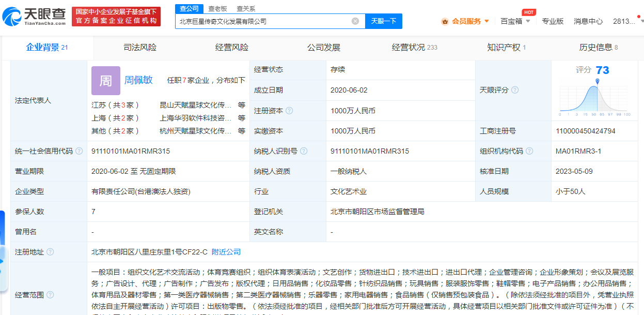This screenshot has height=315, width=644.
Task: Click 等 on the 江苏 row
Action: (x=242, y=104)
